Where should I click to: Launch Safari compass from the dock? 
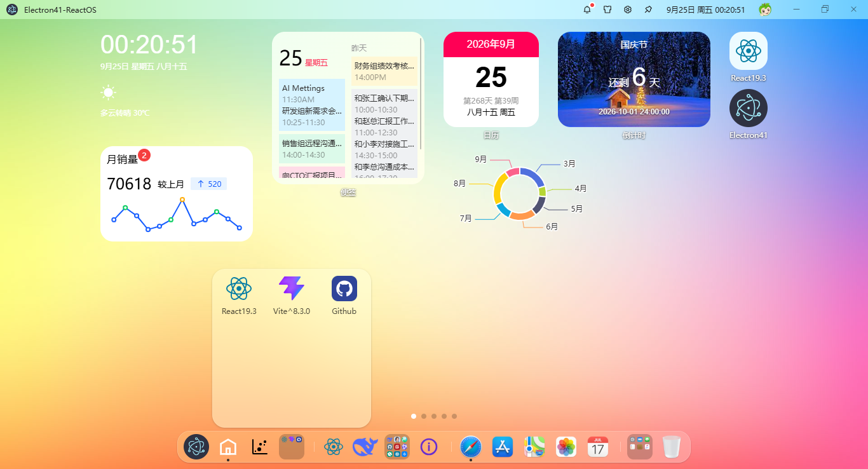pos(471,447)
